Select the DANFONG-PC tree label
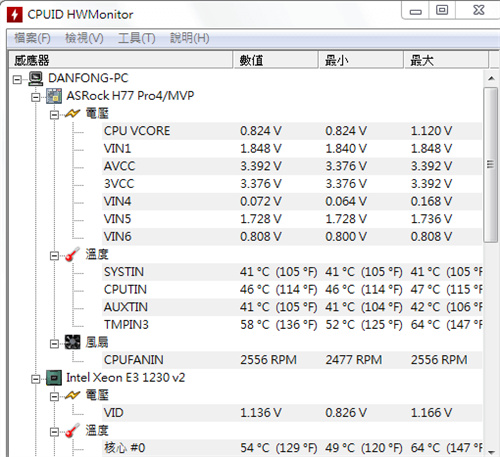 [88, 78]
